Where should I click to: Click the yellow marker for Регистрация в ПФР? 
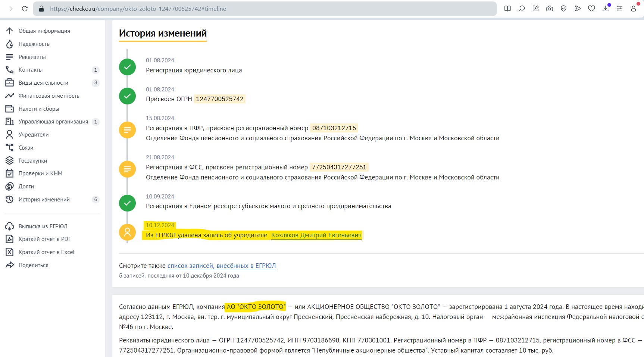click(127, 130)
